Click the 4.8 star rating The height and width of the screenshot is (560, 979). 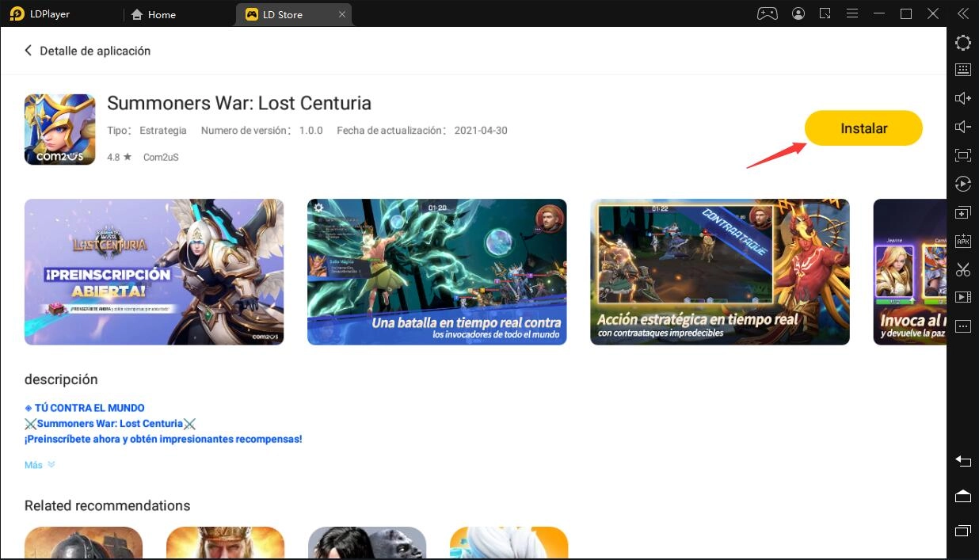[x=119, y=158]
